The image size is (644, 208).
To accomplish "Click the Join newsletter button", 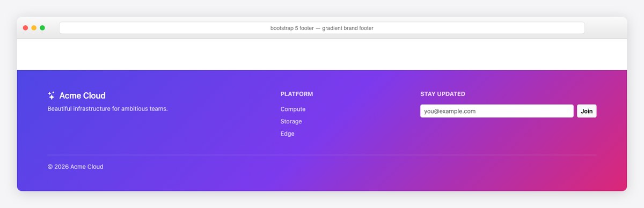I will click(587, 111).
